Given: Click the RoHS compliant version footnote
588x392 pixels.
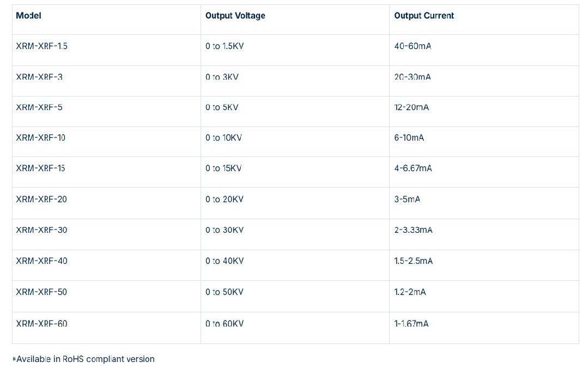Looking at the screenshot, I should pyautogui.click(x=83, y=359).
